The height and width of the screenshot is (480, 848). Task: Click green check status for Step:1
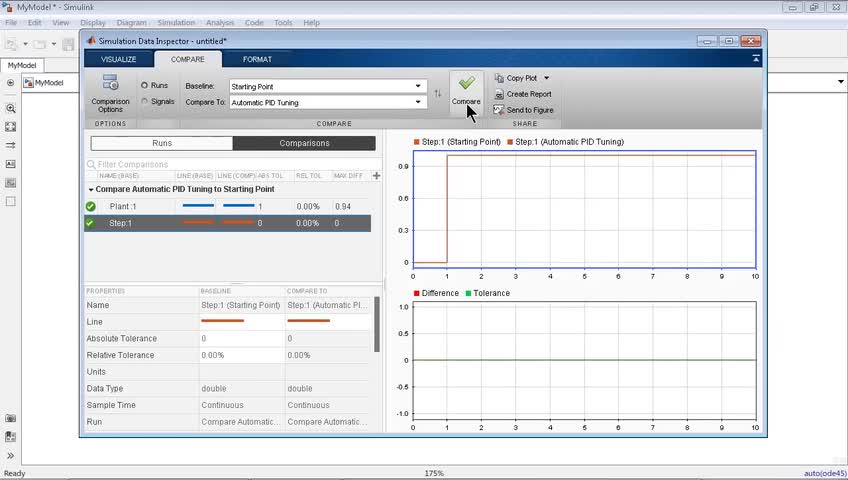[x=90, y=223]
